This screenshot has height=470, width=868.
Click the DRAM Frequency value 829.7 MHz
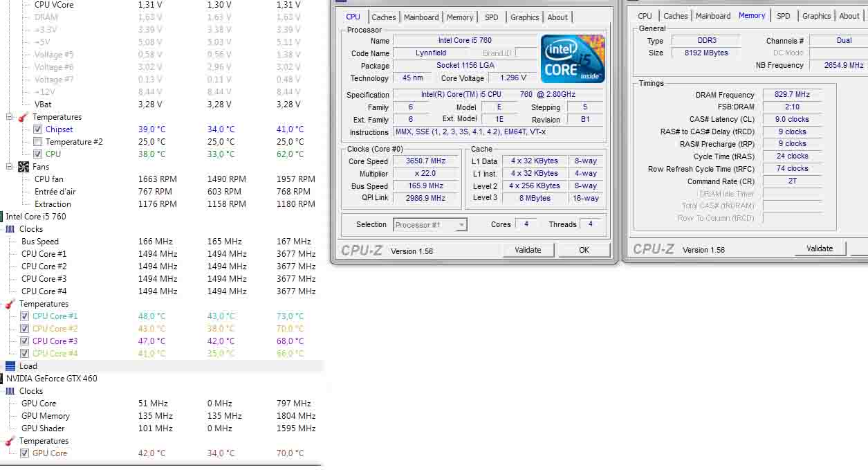792,95
